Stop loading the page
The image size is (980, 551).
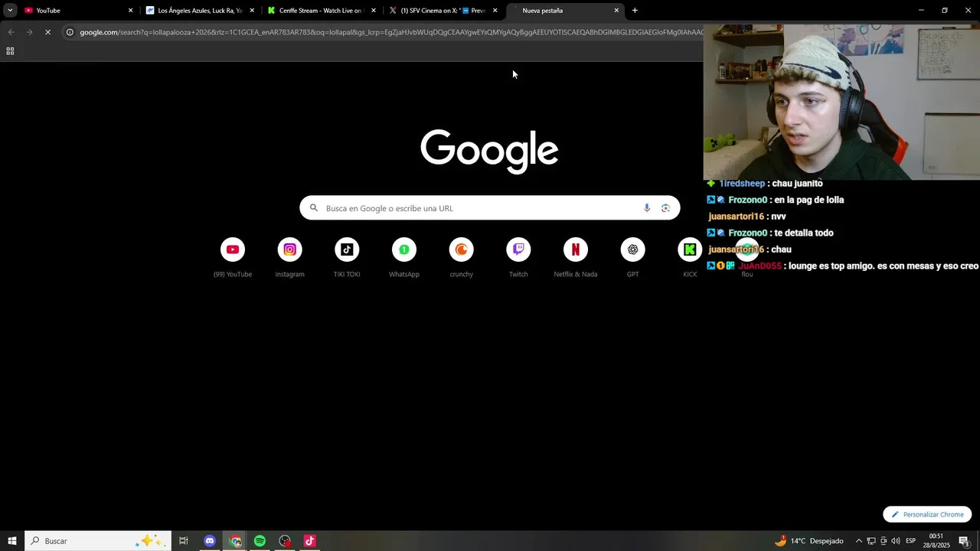point(47,32)
